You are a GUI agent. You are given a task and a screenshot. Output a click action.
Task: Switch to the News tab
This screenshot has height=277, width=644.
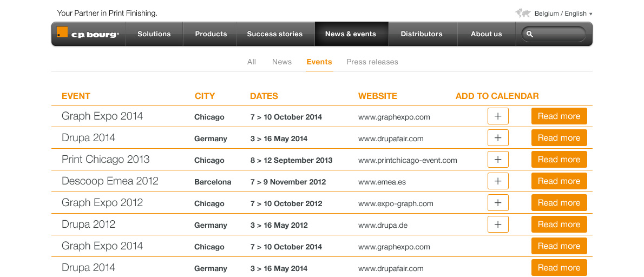[282, 62]
